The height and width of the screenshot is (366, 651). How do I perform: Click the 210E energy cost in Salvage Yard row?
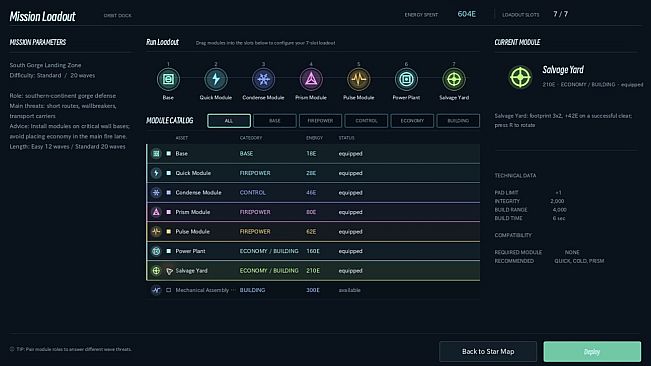(313, 271)
